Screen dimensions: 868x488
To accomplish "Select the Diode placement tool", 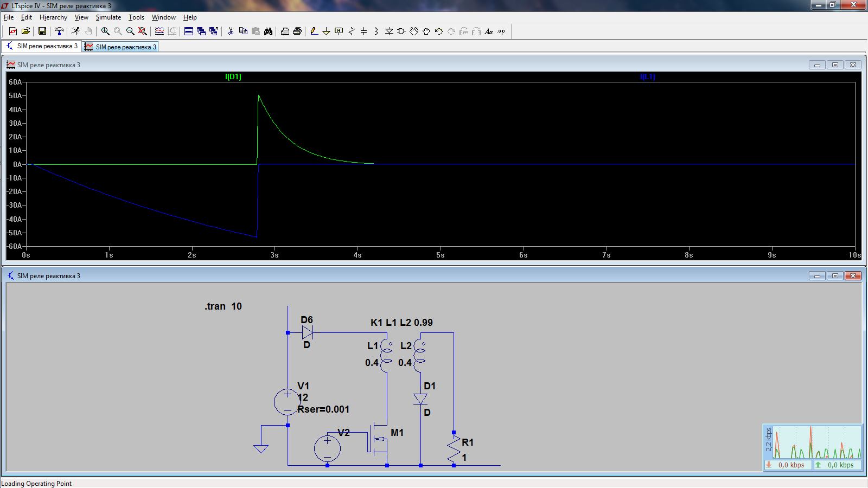I will point(389,31).
